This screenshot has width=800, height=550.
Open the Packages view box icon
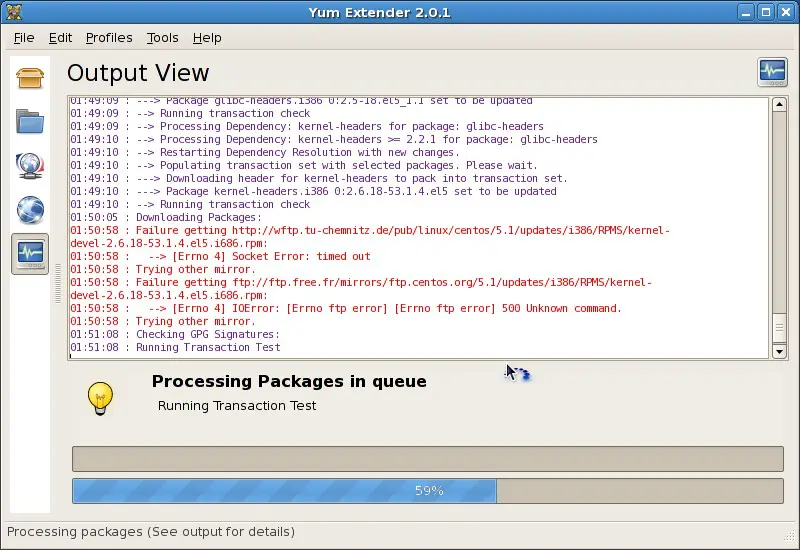(x=30, y=78)
